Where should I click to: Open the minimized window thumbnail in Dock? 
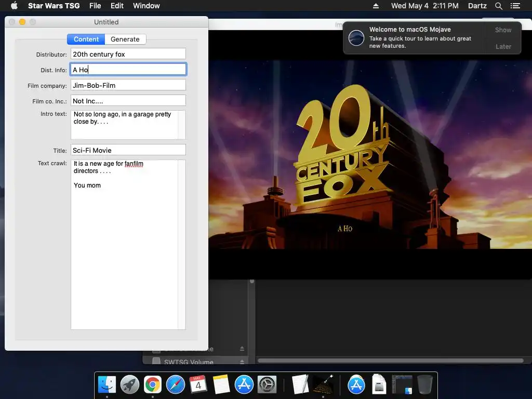tap(402, 384)
